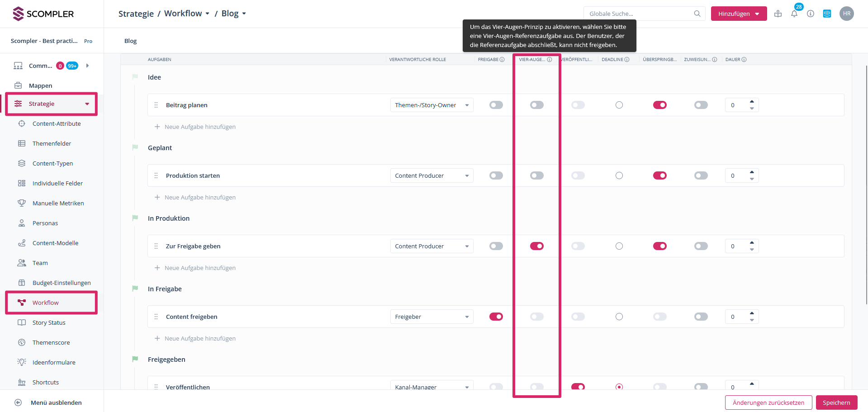This screenshot has width=868, height=412.
Task: Open role dropdown showing Themen-/Story-Owner
Action: [x=432, y=105]
